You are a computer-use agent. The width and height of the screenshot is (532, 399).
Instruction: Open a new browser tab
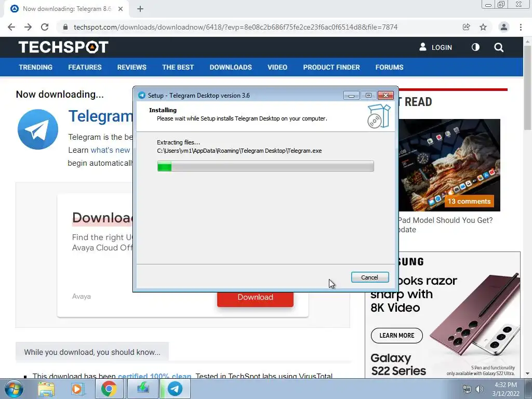click(x=140, y=9)
